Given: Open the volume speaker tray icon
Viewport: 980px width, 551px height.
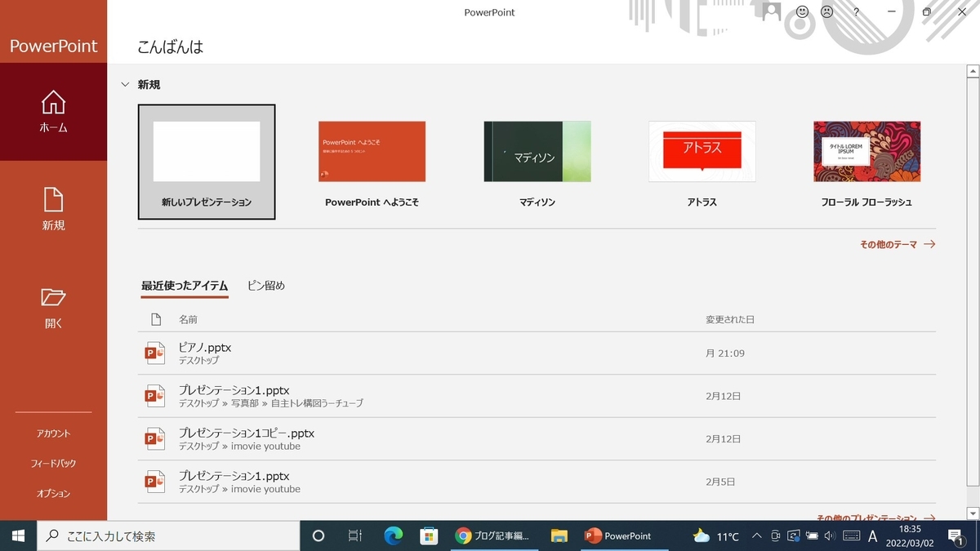Looking at the screenshot, I should (x=830, y=536).
